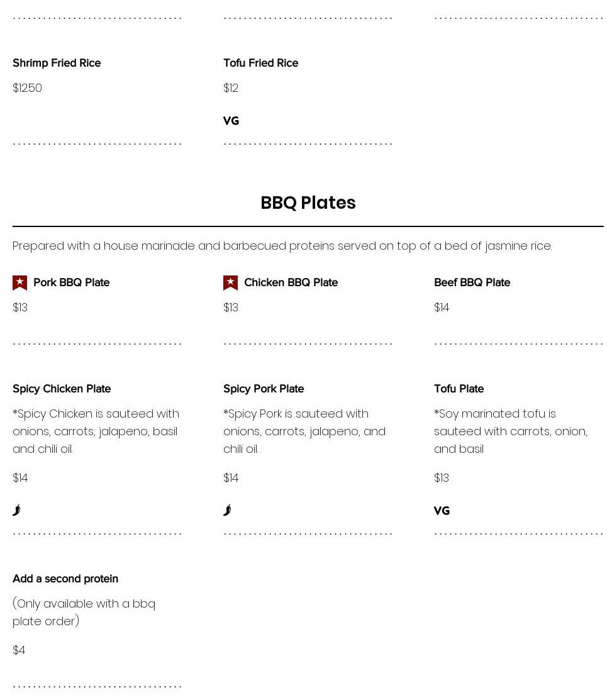The width and height of the screenshot is (607, 700).
Task: Click the star icon beside Pork BBQ Plate
Action: tap(20, 283)
